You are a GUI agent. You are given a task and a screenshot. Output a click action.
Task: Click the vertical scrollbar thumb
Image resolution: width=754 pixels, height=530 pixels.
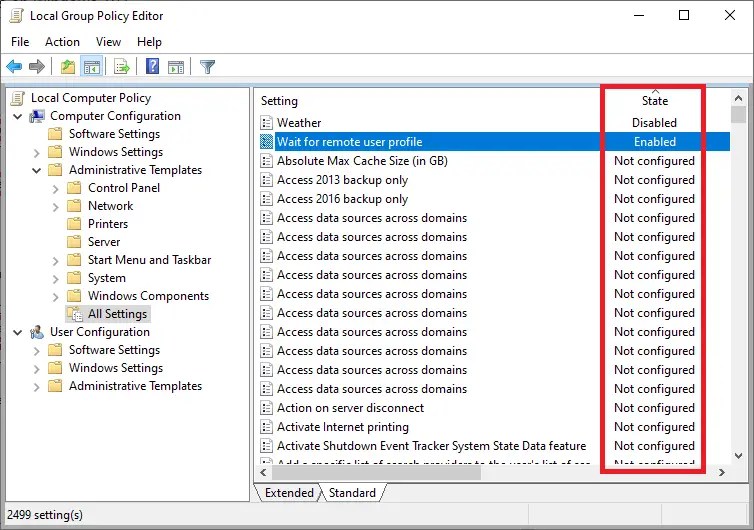(x=738, y=115)
